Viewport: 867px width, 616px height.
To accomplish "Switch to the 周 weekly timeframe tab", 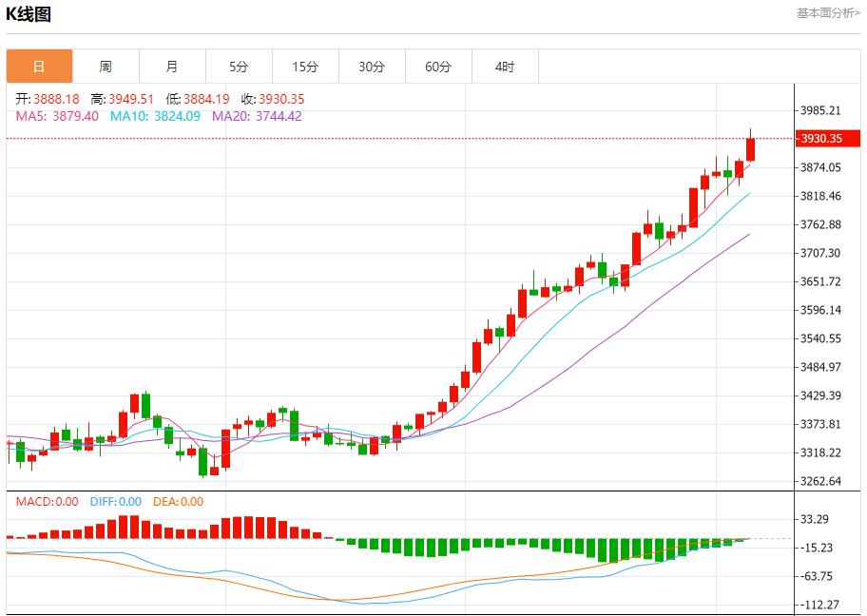I will [x=106, y=67].
